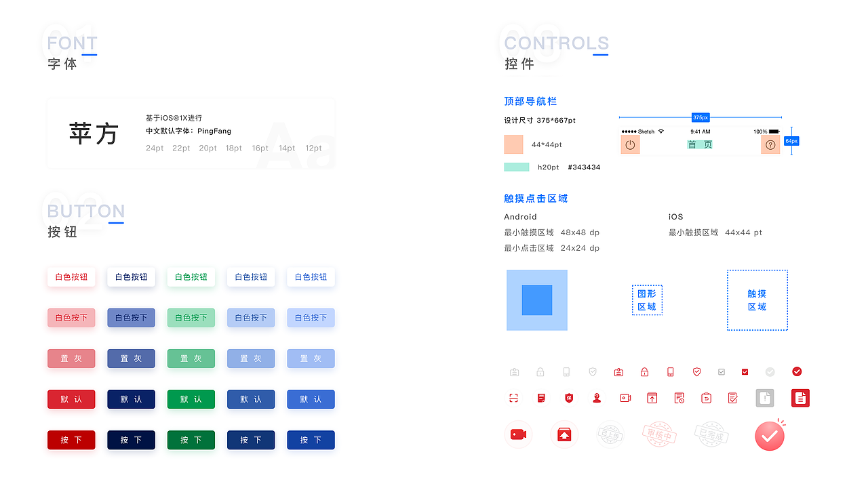
Task: Click the green 白色按钮 button
Action: [191, 277]
